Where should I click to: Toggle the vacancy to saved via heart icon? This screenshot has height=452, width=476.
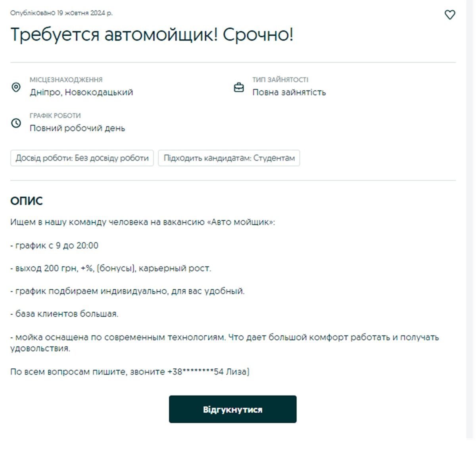[450, 15]
